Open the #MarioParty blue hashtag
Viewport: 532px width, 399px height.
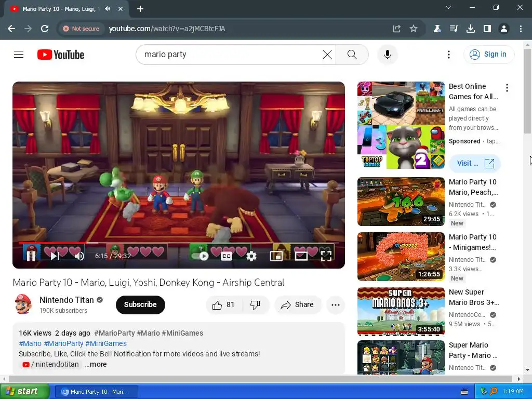[63, 343]
